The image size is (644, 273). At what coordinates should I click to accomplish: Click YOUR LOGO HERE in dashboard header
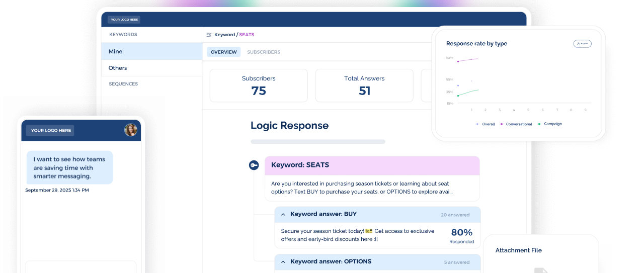(124, 20)
